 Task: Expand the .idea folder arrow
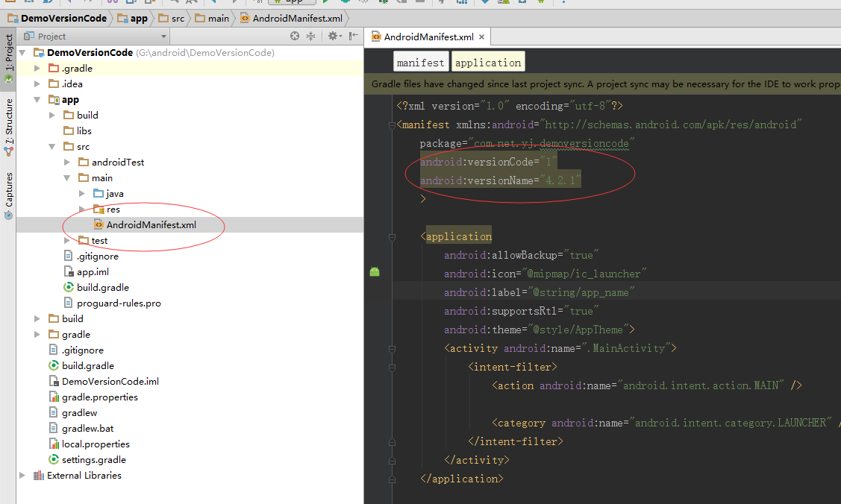tap(37, 84)
